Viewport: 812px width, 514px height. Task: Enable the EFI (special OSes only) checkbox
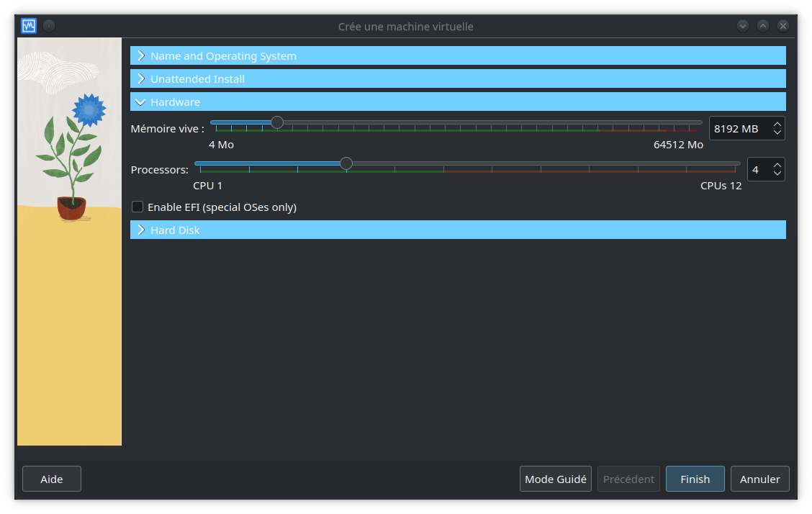coord(137,207)
